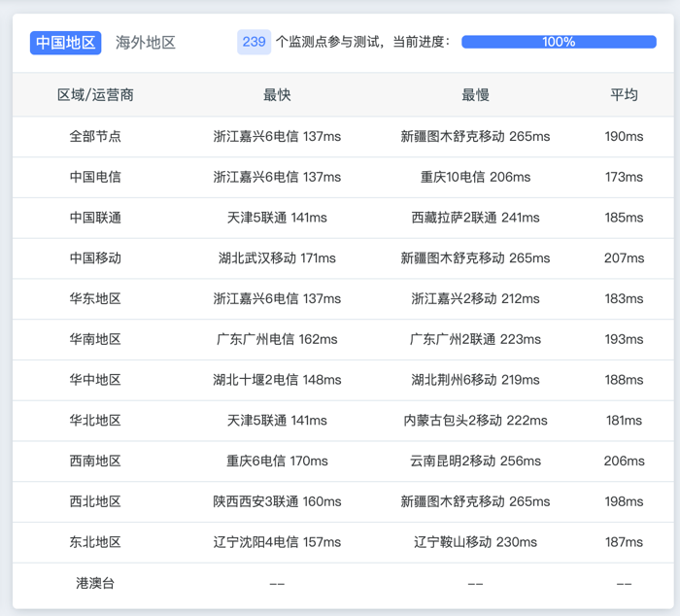Select the 西南地区 row label
Image resolution: width=680 pixels, height=616 pixels.
(x=95, y=461)
